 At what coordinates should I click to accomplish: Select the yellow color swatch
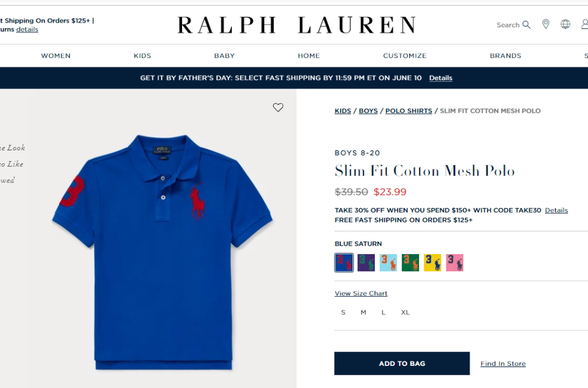click(x=432, y=263)
